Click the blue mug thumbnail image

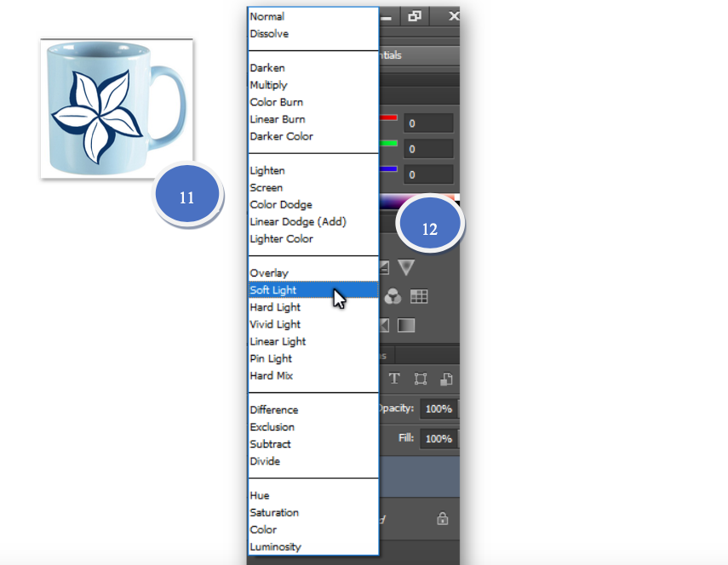[x=117, y=108]
